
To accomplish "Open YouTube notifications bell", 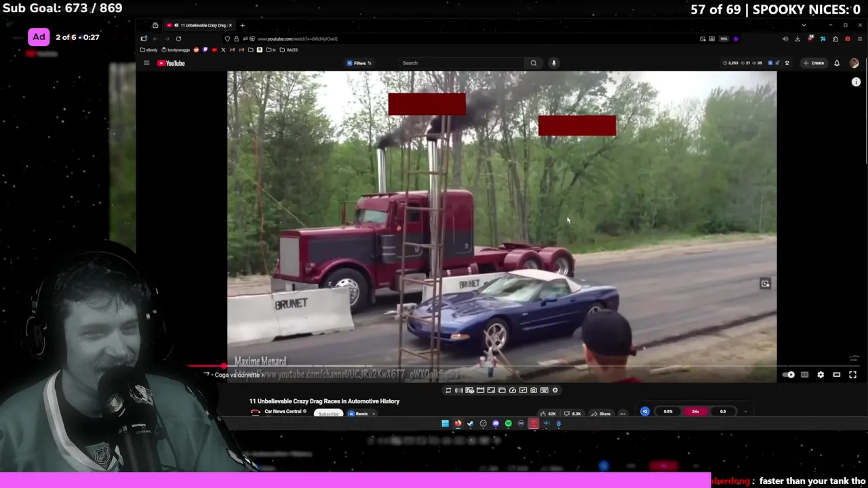I will 837,63.
